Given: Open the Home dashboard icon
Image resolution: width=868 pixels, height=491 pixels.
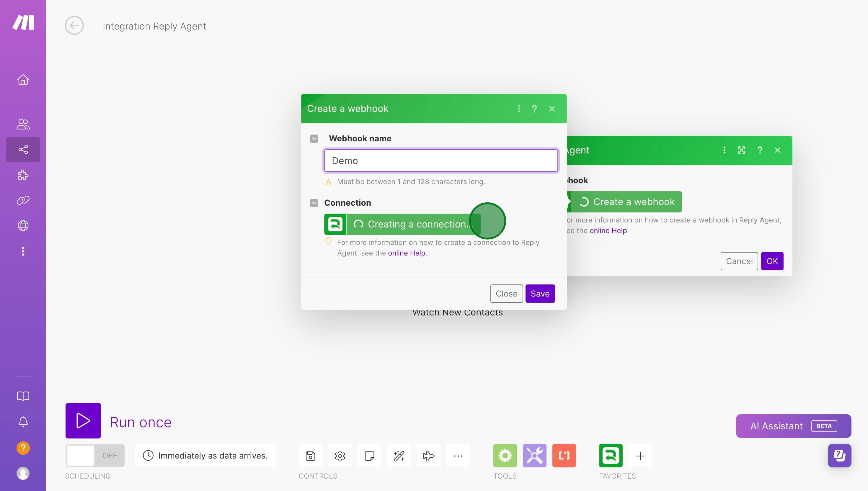Looking at the screenshot, I should pos(23,80).
